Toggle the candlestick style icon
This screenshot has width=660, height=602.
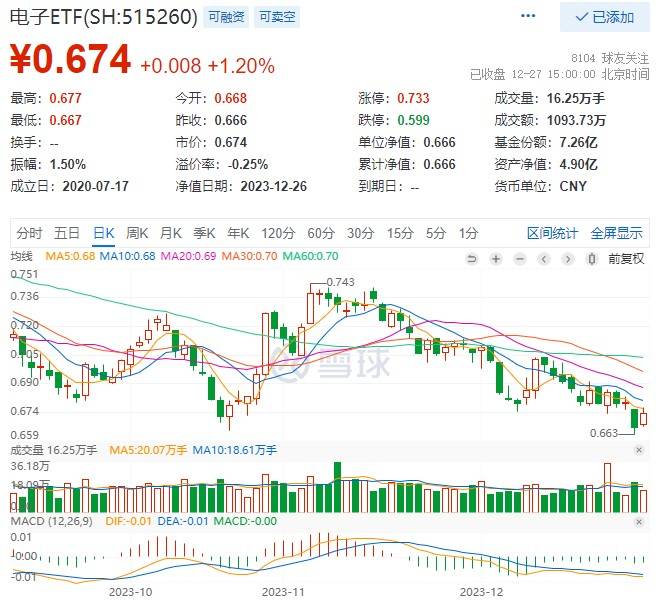point(591,258)
